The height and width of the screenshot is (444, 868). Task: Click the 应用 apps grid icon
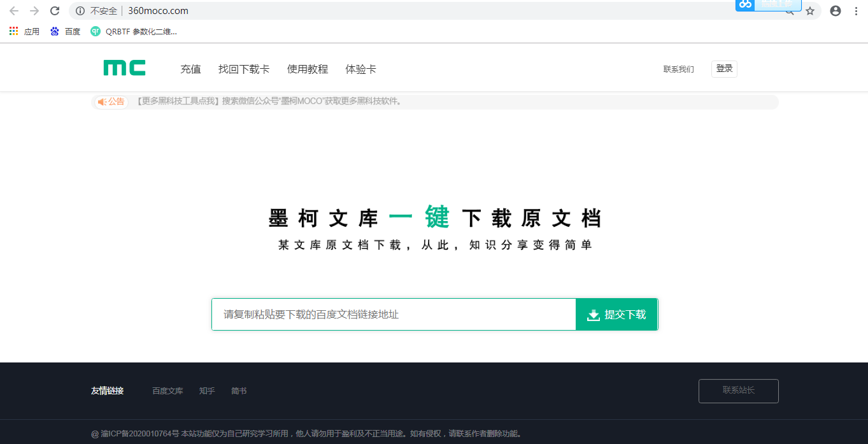pos(13,31)
